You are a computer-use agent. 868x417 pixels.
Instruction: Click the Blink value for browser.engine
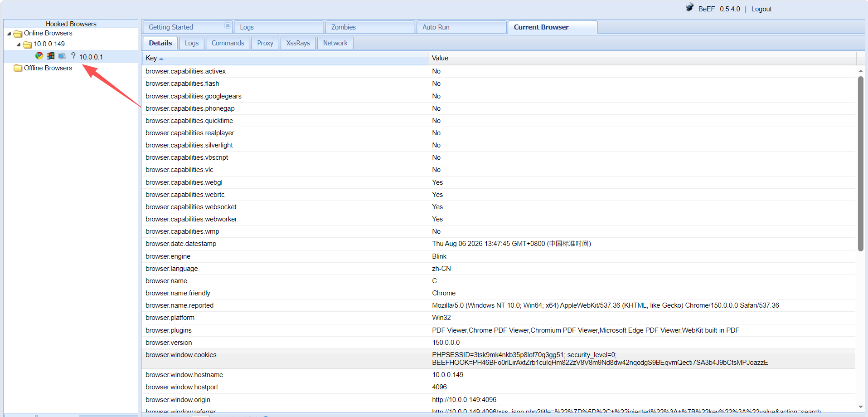coord(439,256)
